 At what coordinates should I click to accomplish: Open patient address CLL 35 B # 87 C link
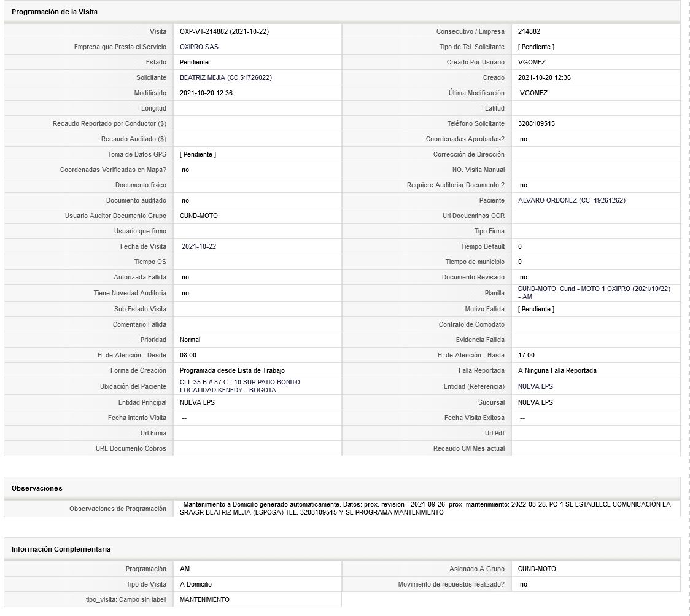tap(240, 386)
